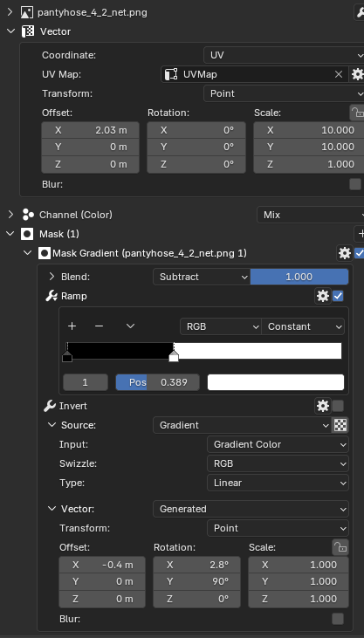
Task: Toggle the upper Scale lock icon
Action: 357,113
